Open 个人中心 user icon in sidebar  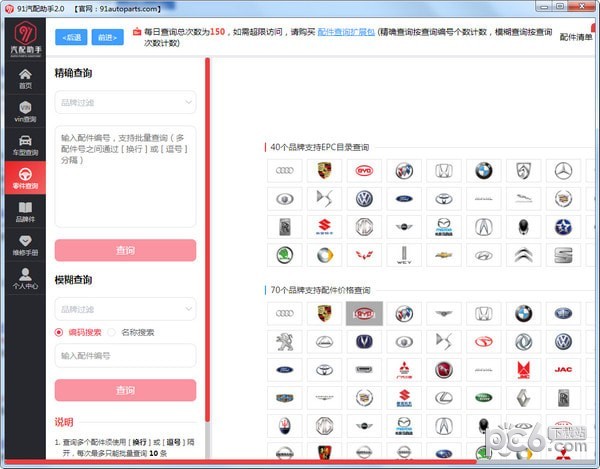[25, 278]
